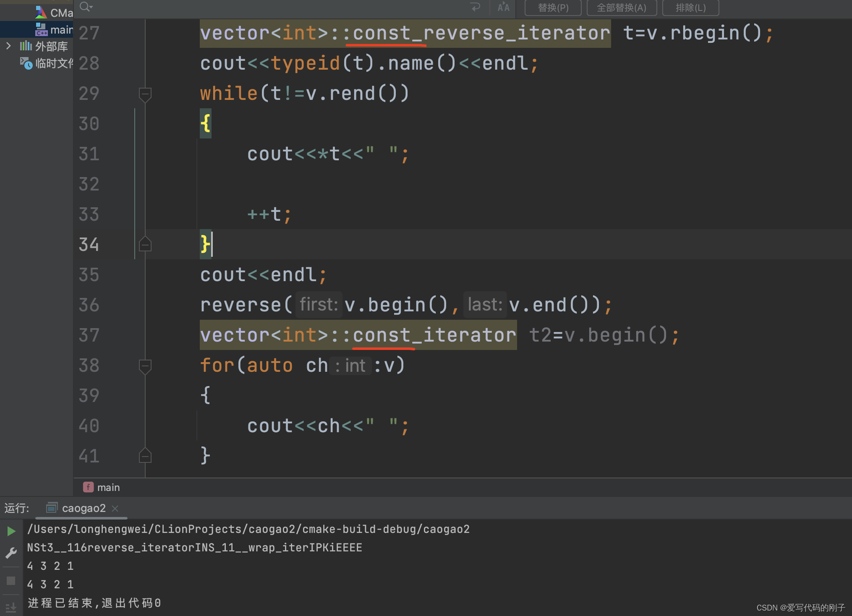
Task: Click the function 'f' icon in breadcrumb
Action: point(88,487)
